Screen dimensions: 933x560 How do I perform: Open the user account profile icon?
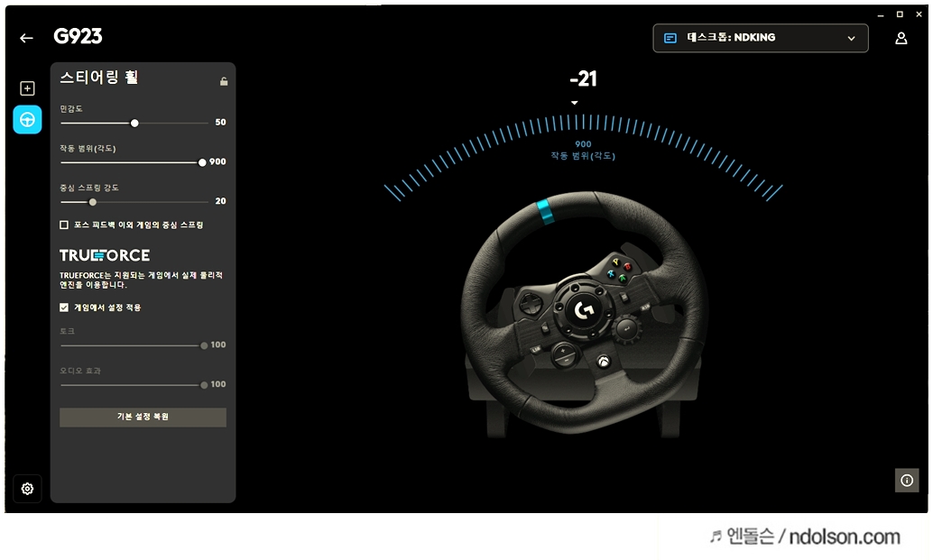click(x=901, y=38)
